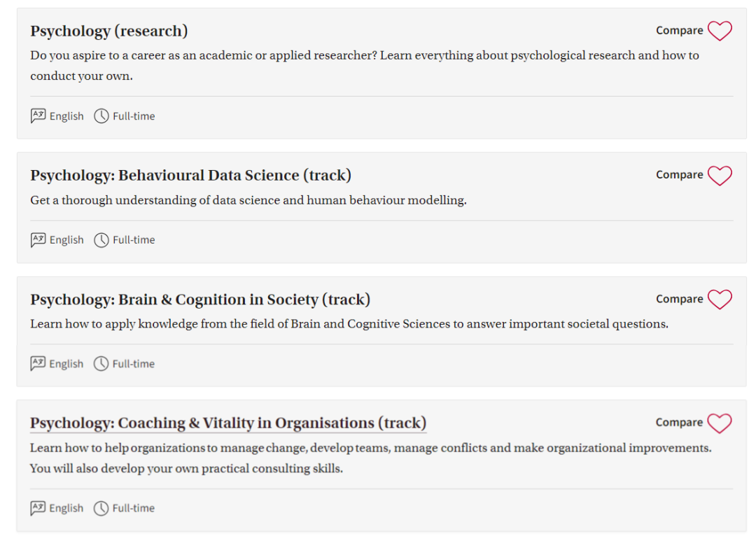
Task: Open Psychology: Behavioural Data Science (track) link
Action: pyautogui.click(x=190, y=176)
